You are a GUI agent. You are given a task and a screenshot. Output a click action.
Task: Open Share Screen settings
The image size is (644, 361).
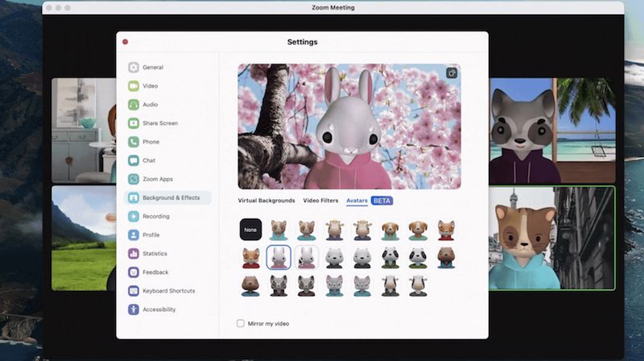159,123
